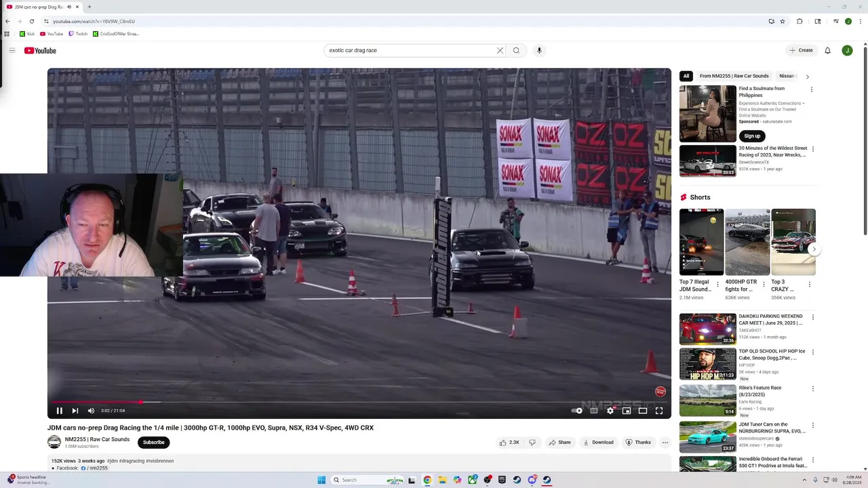Click the Windows taskbar Search box
The width and height of the screenshot is (868, 488).
point(367,480)
